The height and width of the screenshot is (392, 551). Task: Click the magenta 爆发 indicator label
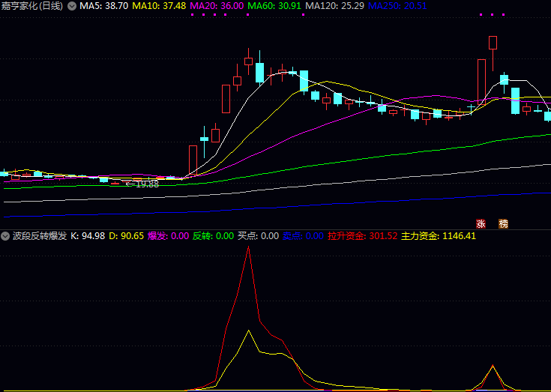(x=168, y=236)
